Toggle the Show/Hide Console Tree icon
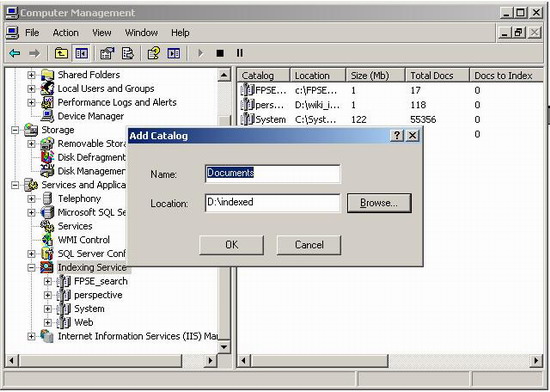The image size is (550, 392). point(81,53)
